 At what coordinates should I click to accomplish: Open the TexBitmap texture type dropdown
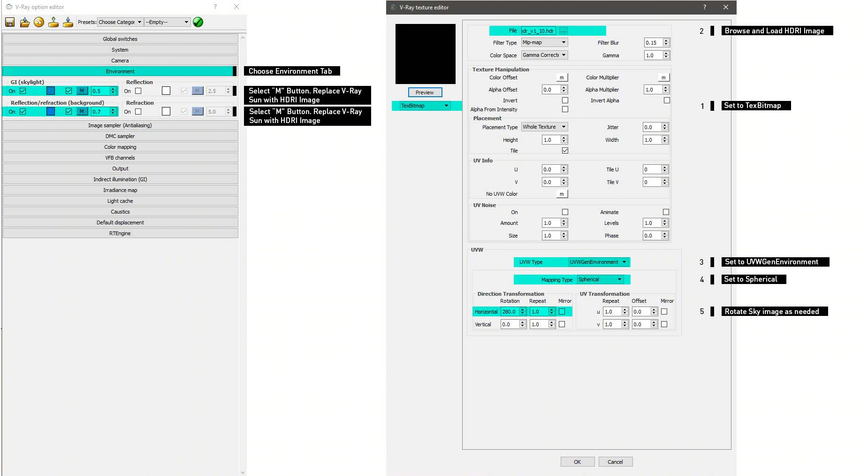click(425, 106)
